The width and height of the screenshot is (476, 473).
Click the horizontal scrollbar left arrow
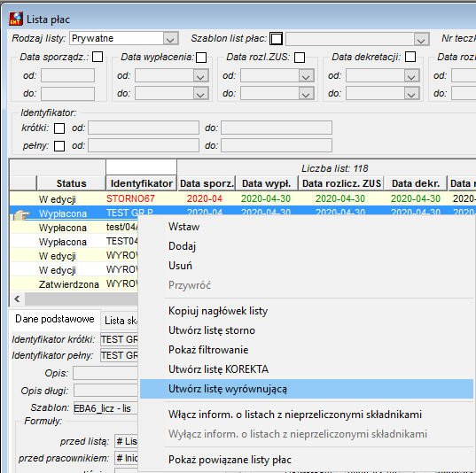pos(18,299)
